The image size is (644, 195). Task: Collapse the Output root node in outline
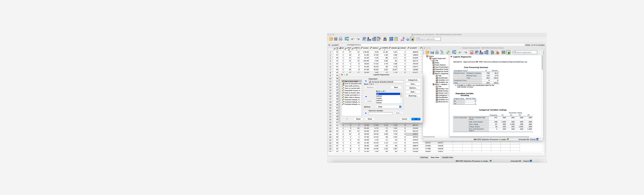click(x=424, y=56)
